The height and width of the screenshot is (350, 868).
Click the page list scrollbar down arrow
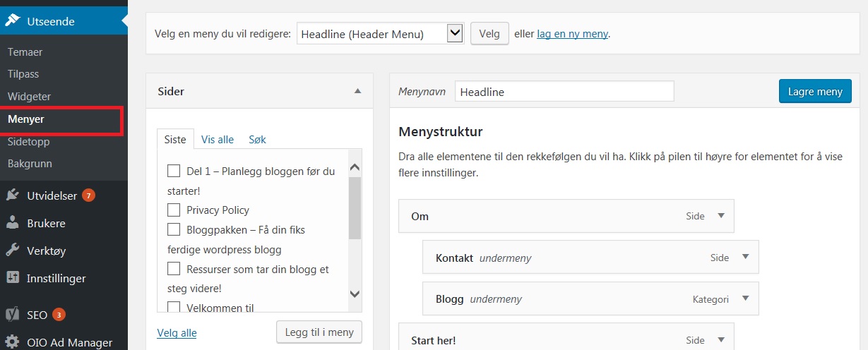(355, 294)
